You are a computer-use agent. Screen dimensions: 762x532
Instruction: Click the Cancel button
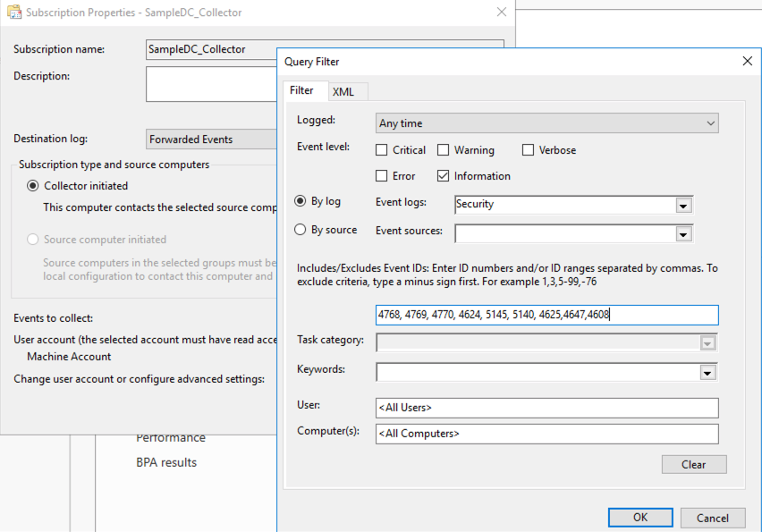(x=713, y=517)
